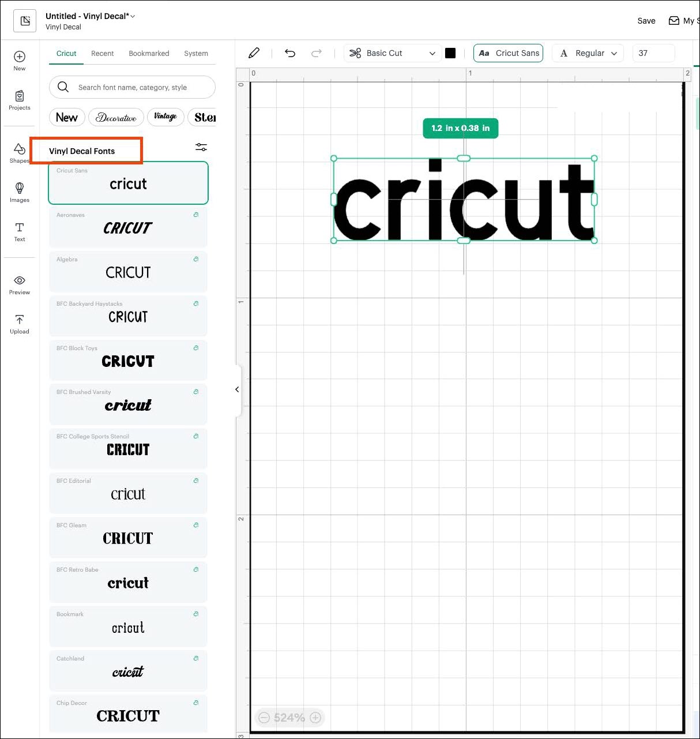Open the Projects panel

[x=20, y=96]
